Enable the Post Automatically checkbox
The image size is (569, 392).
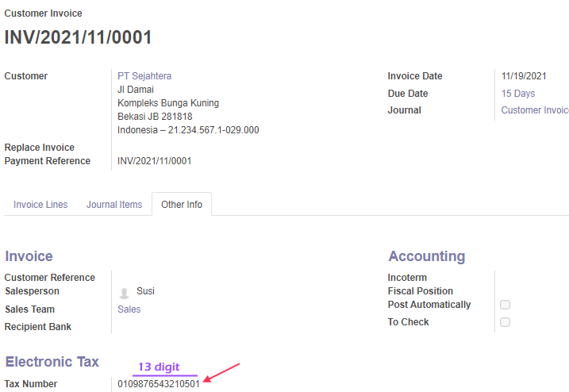pyautogui.click(x=505, y=305)
